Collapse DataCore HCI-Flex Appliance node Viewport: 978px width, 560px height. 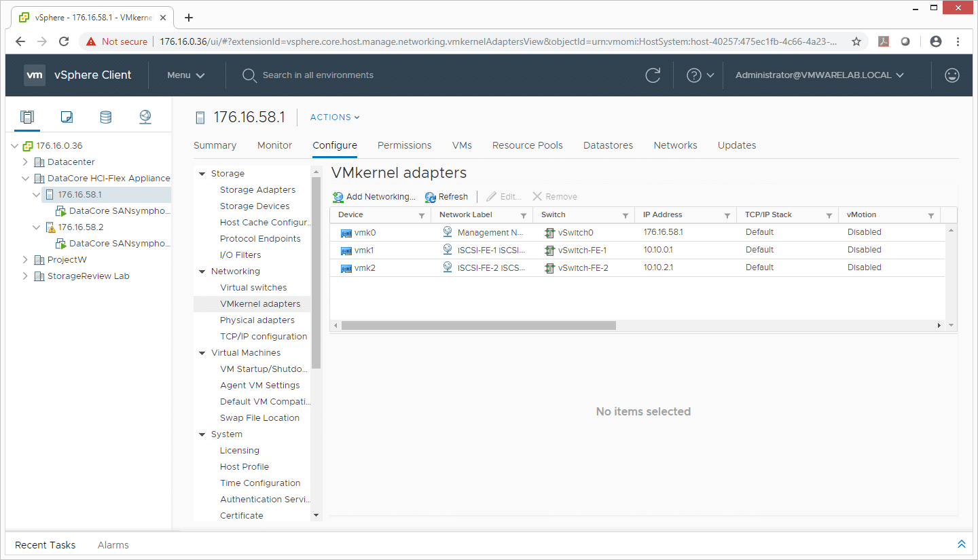pos(26,179)
